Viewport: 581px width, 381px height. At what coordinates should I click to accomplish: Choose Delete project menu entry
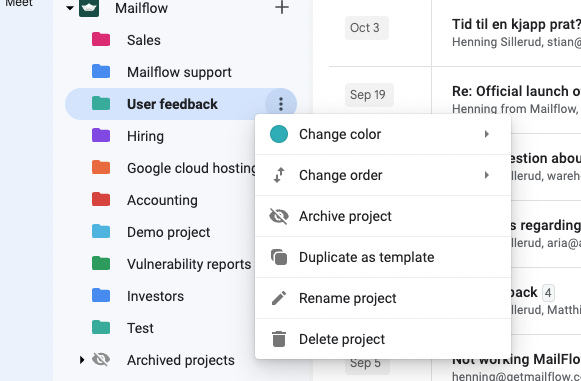click(x=383, y=339)
